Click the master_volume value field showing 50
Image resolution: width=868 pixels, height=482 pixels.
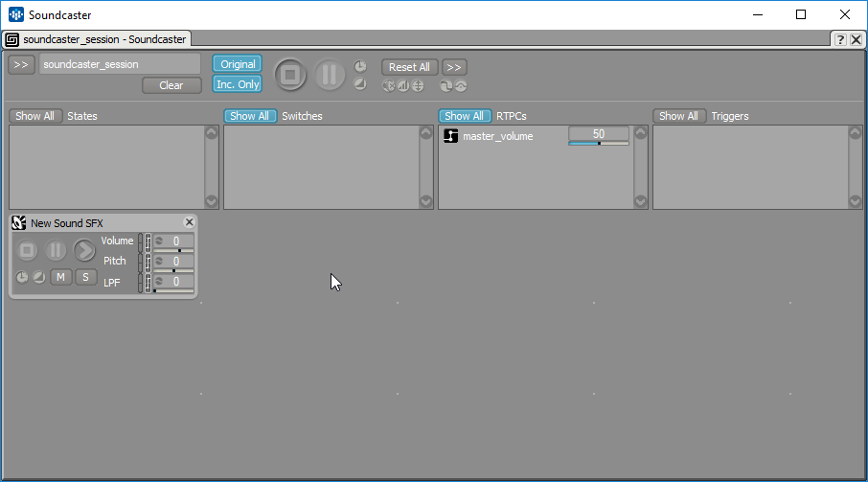click(x=599, y=134)
